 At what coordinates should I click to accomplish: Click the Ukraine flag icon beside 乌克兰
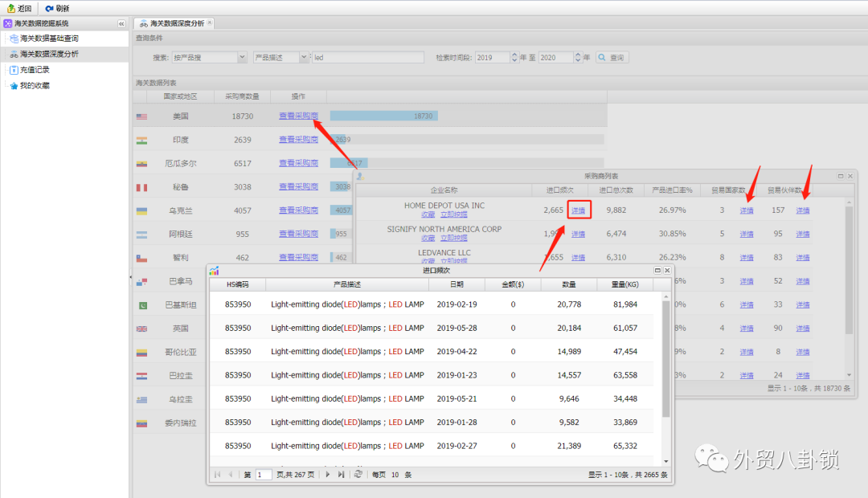(x=141, y=211)
